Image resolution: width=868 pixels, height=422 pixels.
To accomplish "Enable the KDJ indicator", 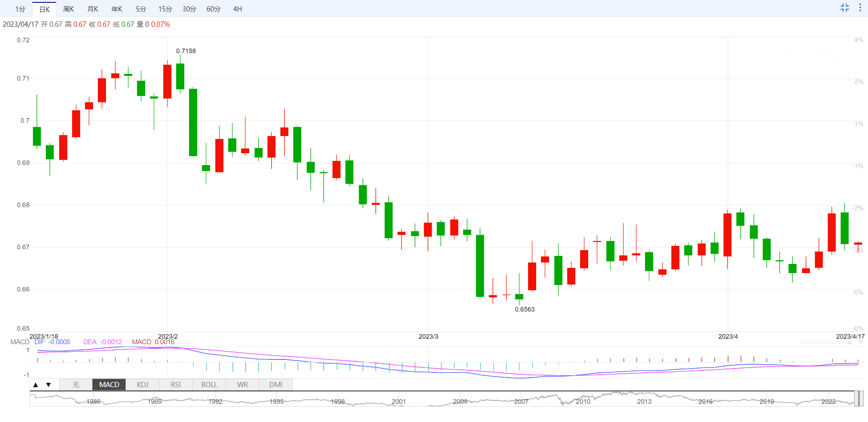I will (x=142, y=385).
